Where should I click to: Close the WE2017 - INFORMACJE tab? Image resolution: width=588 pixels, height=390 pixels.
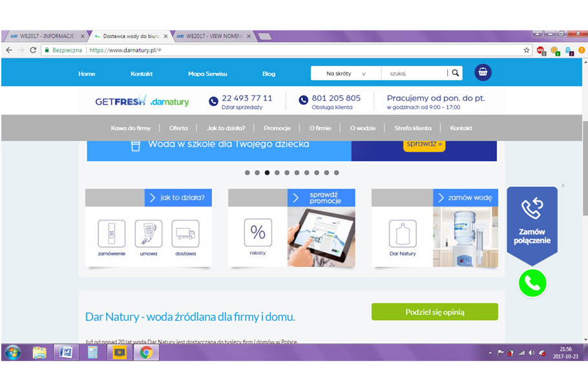(x=83, y=36)
